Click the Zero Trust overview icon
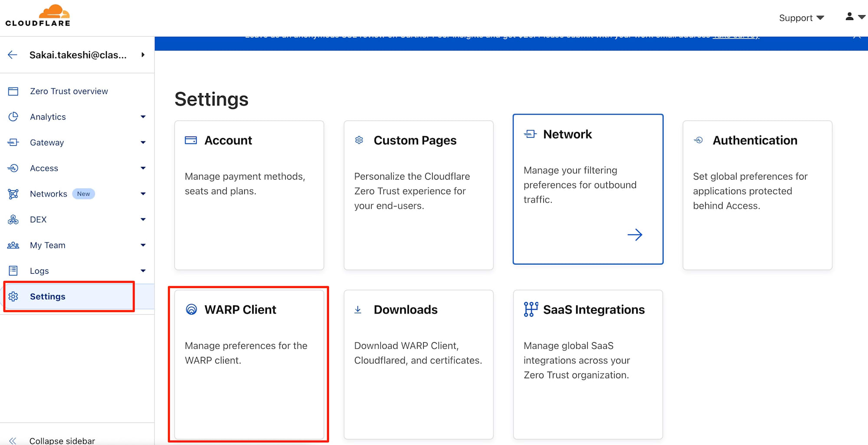Viewport: 868px width, 445px height. click(x=13, y=91)
